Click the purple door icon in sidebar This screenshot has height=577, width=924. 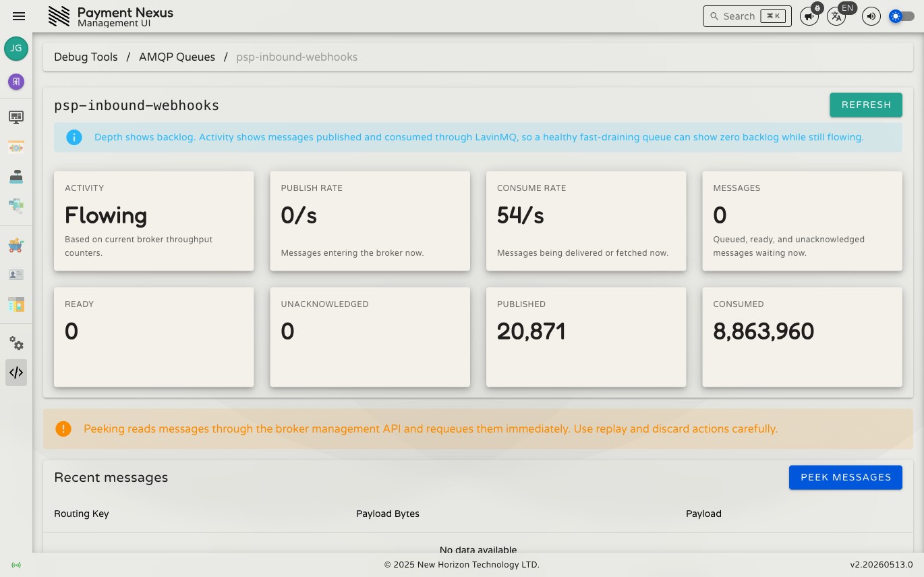point(16,82)
